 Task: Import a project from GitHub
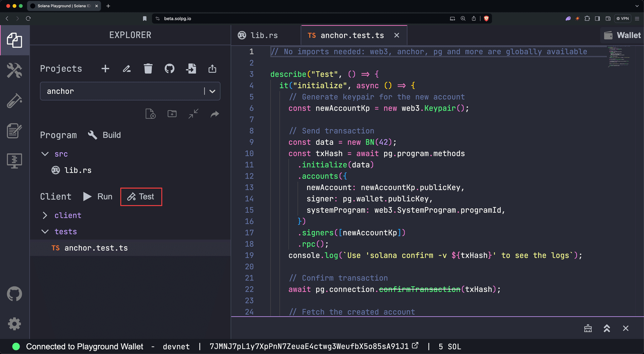click(x=169, y=68)
